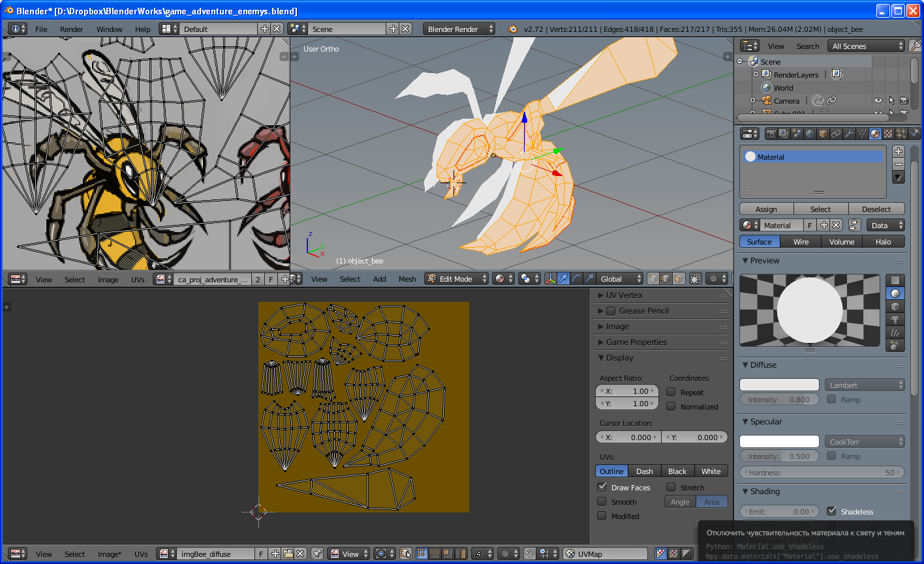The width and height of the screenshot is (924, 564).
Task: Show the flat preview type icon
Action: [x=895, y=280]
